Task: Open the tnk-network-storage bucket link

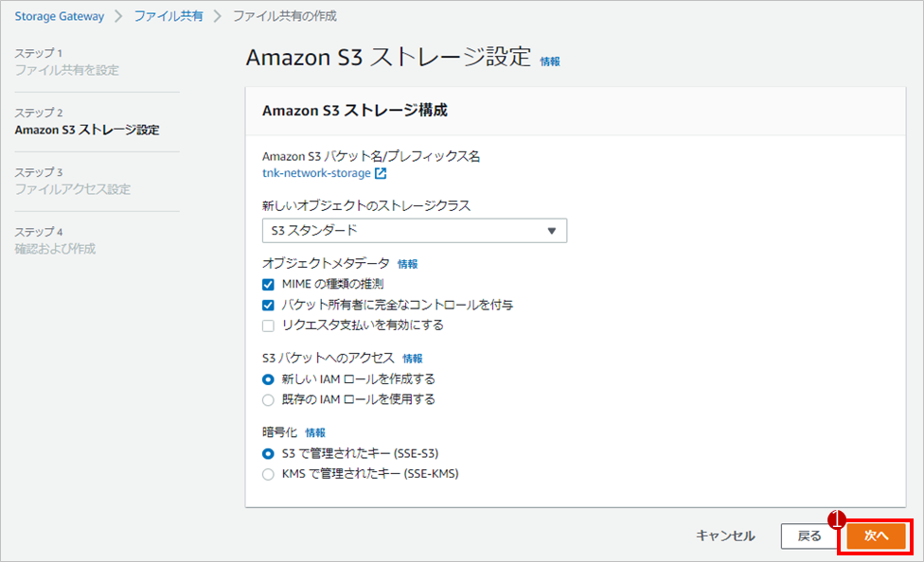Action: click(316, 173)
